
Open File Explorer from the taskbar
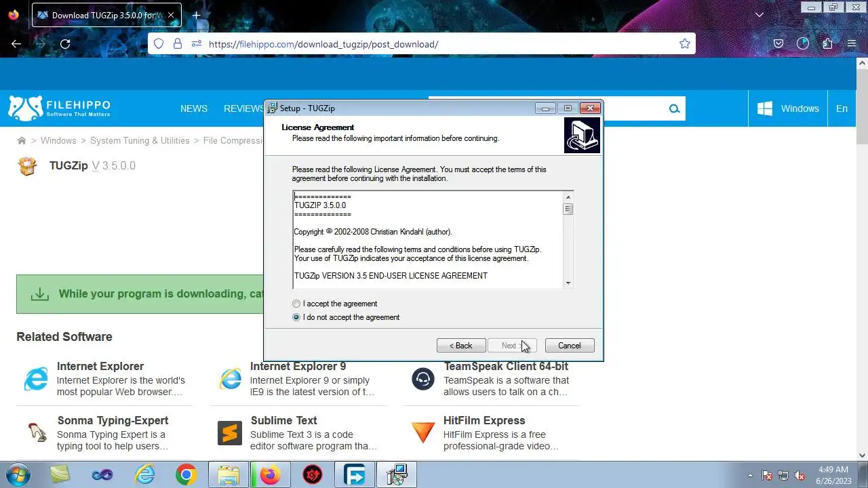229,475
